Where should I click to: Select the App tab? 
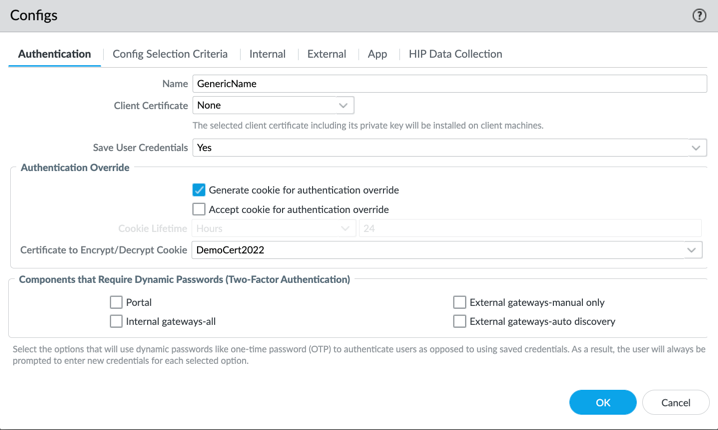[x=377, y=54]
